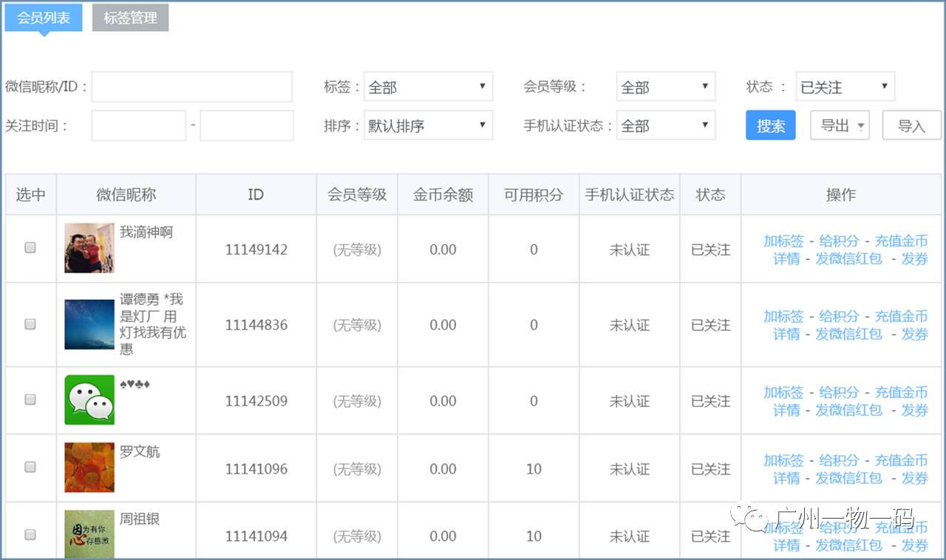946x560 pixels.
Task: Click 发微信红包 for member 周祖银
Action: click(848, 546)
